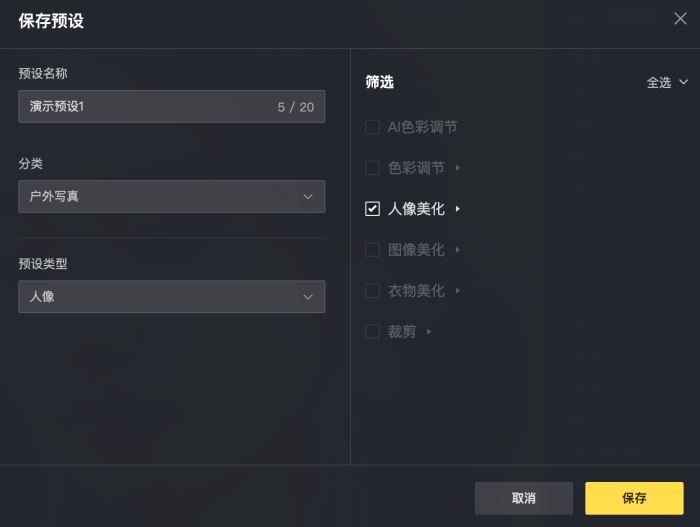This screenshot has height=527, width=700.
Task: Check the 裁剪 checkbox
Action: click(372, 332)
